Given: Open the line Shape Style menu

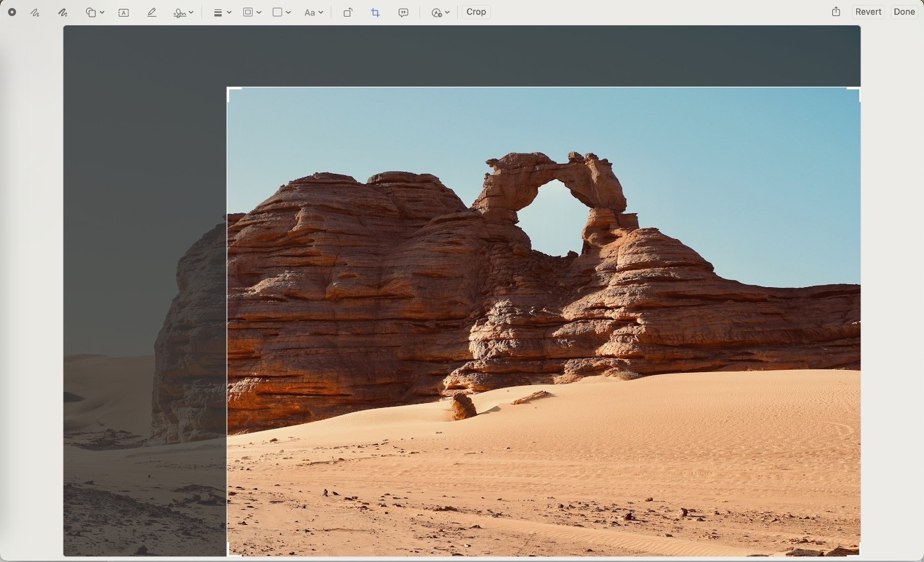Looking at the screenshot, I should point(222,12).
